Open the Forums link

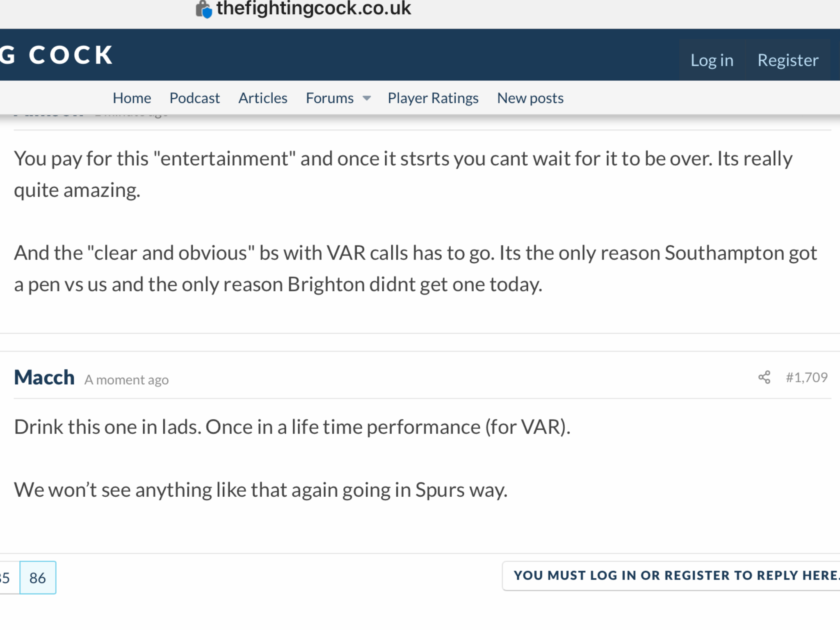330,98
